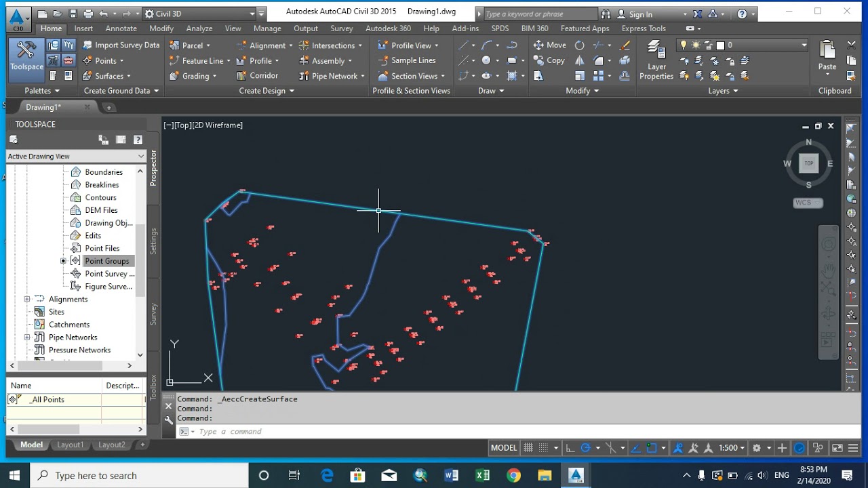The height and width of the screenshot is (488, 868).
Task: Open the Survey ribbon tab
Action: (341, 28)
